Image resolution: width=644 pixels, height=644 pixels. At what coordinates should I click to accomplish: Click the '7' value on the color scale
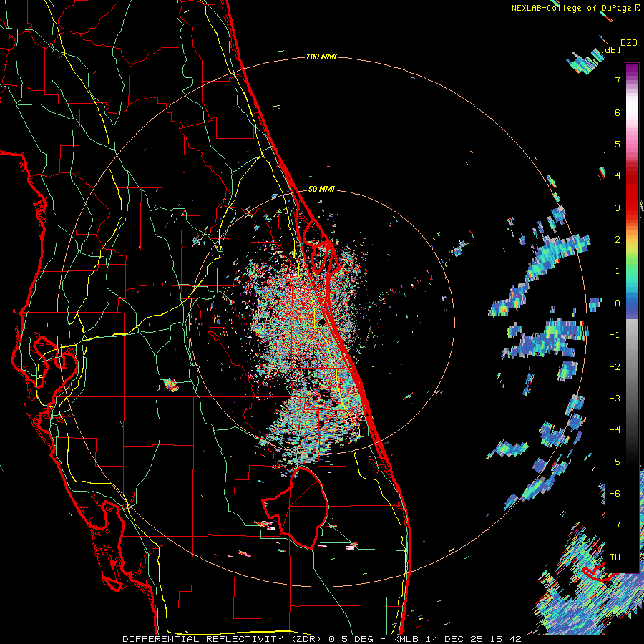click(x=618, y=80)
